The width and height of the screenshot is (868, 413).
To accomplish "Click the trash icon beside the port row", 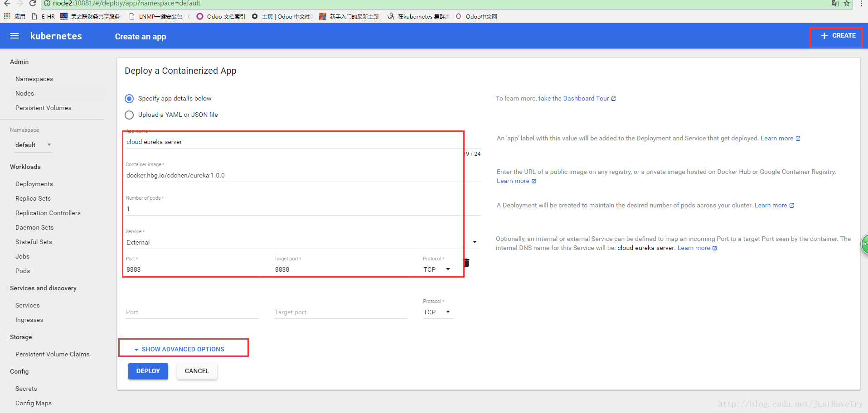I will 466,263.
